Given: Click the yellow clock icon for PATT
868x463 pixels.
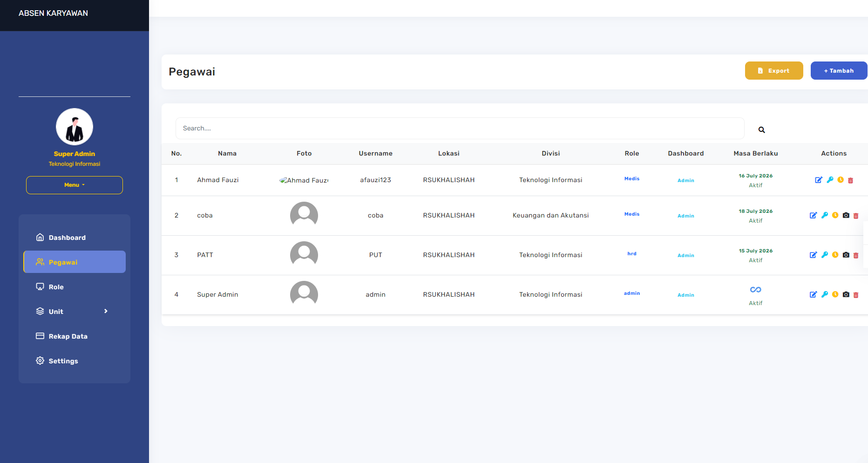Looking at the screenshot, I should (x=835, y=255).
